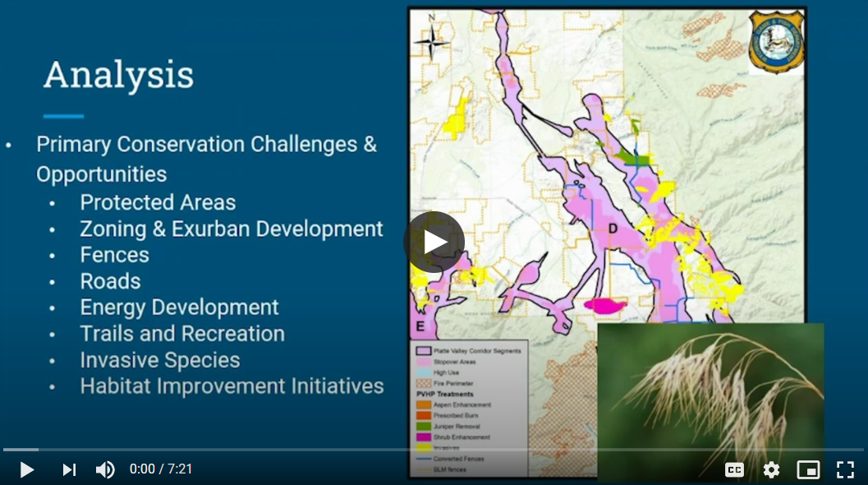Click the 'Roads' bullet
This screenshot has height=485, width=868.
coord(110,282)
